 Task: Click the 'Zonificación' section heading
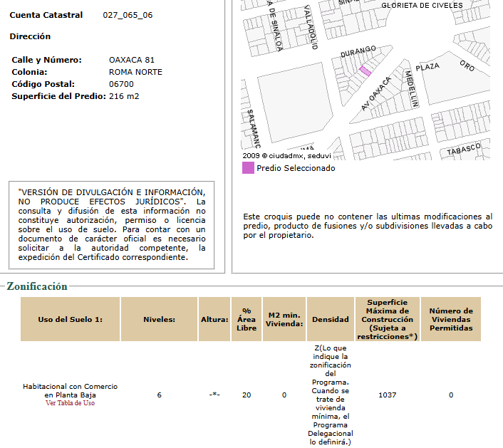(x=37, y=286)
